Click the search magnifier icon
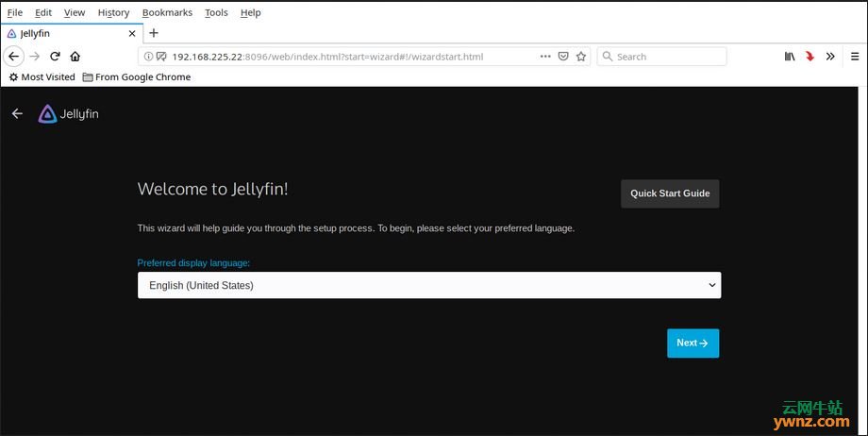This screenshot has height=436, width=868. [608, 57]
